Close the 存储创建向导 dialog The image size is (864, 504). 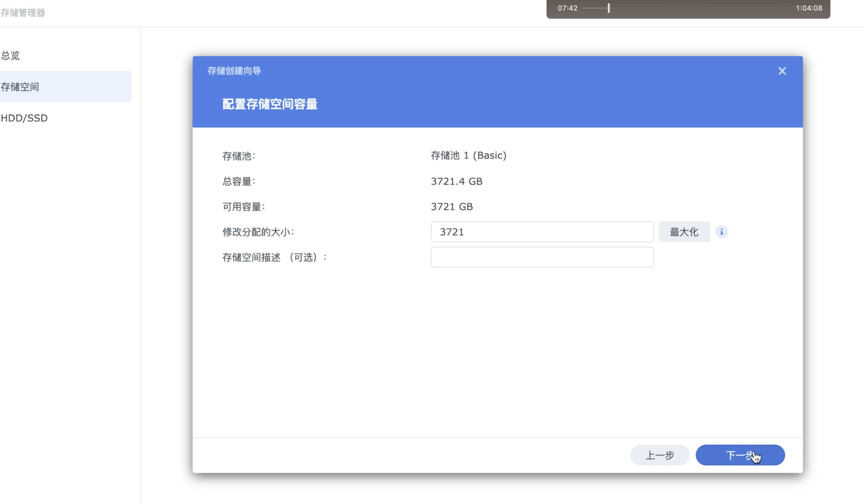[782, 71]
